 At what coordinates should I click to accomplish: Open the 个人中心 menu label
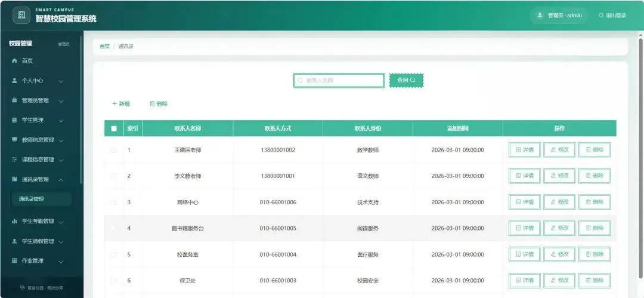32,80
